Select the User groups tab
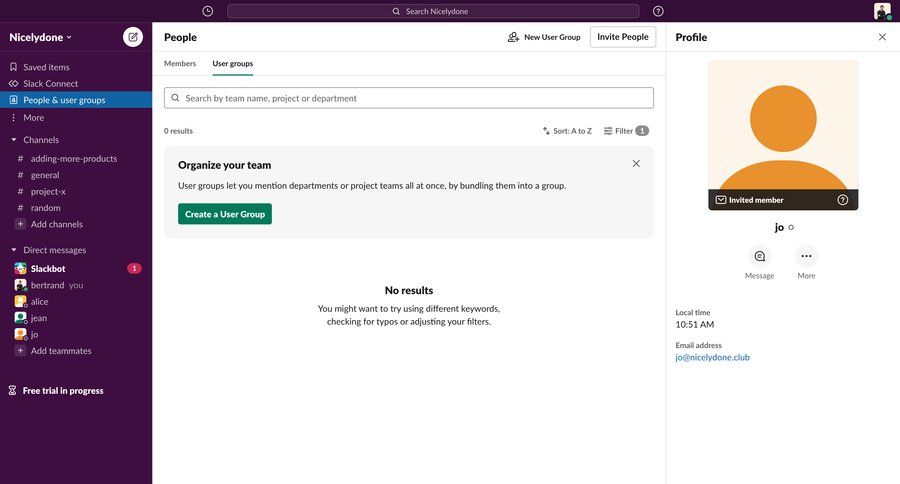The image size is (900, 484). 232,64
